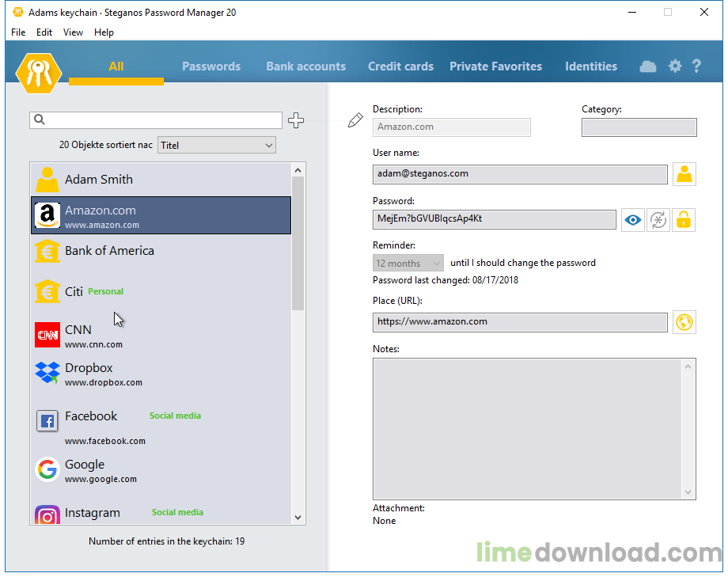
Task: Click the pencil edit icon
Action: click(x=355, y=120)
